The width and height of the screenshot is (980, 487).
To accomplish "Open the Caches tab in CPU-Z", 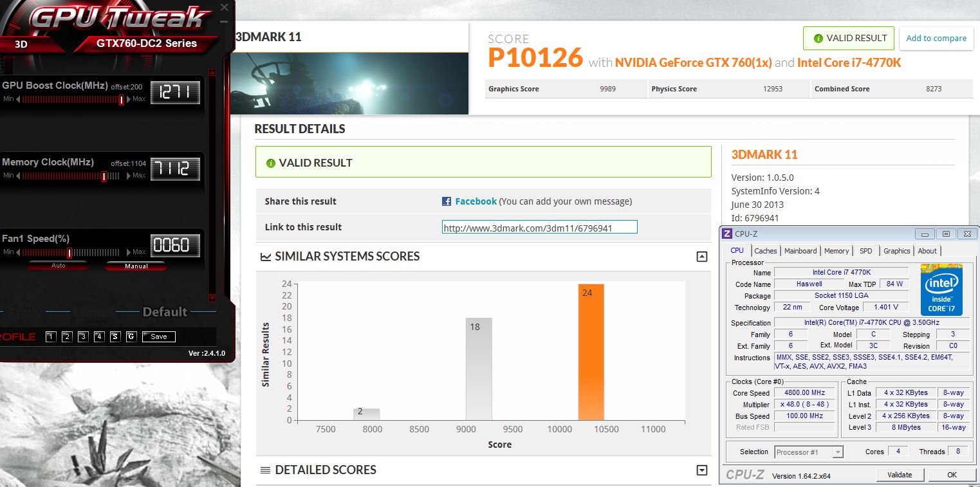I will [x=765, y=251].
